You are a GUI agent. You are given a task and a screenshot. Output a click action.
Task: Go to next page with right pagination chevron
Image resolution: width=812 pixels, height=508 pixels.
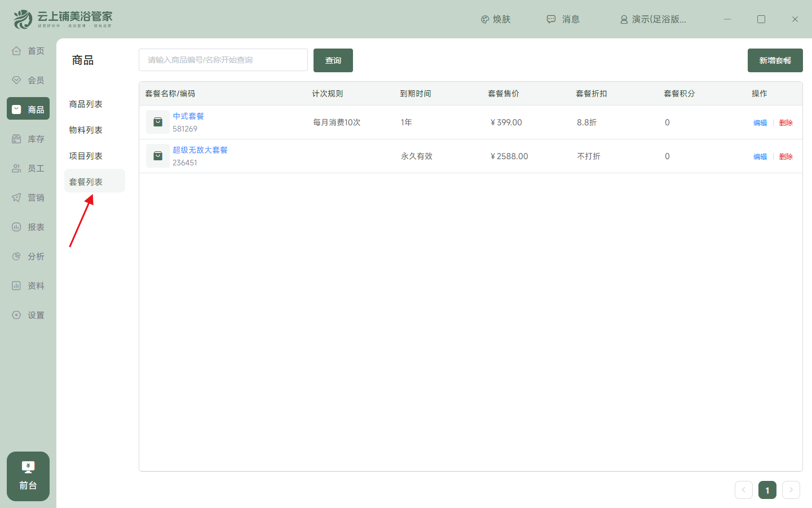791,490
